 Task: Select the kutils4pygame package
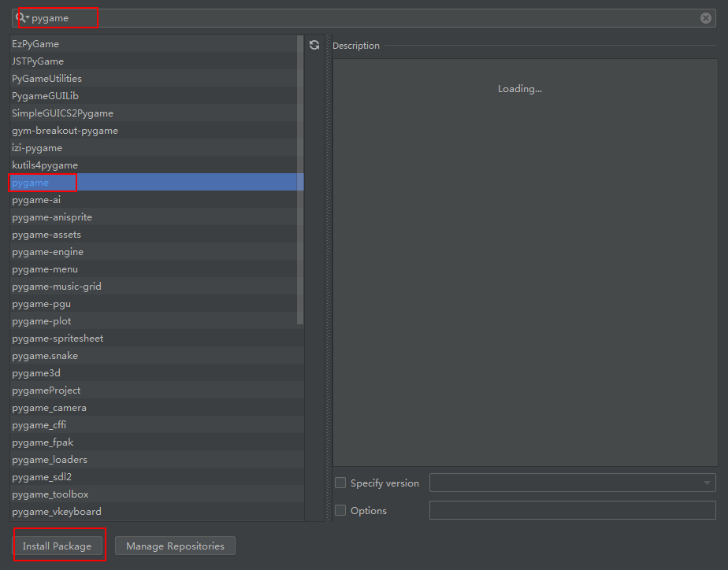(157, 165)
